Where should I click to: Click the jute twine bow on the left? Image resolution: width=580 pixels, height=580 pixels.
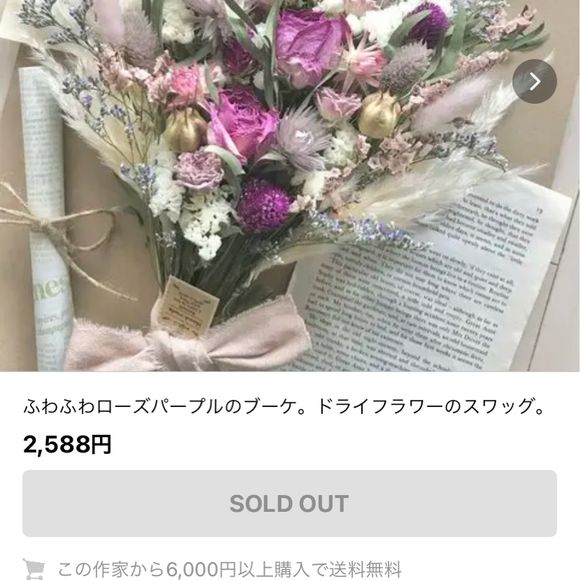(x=59, y=231)
